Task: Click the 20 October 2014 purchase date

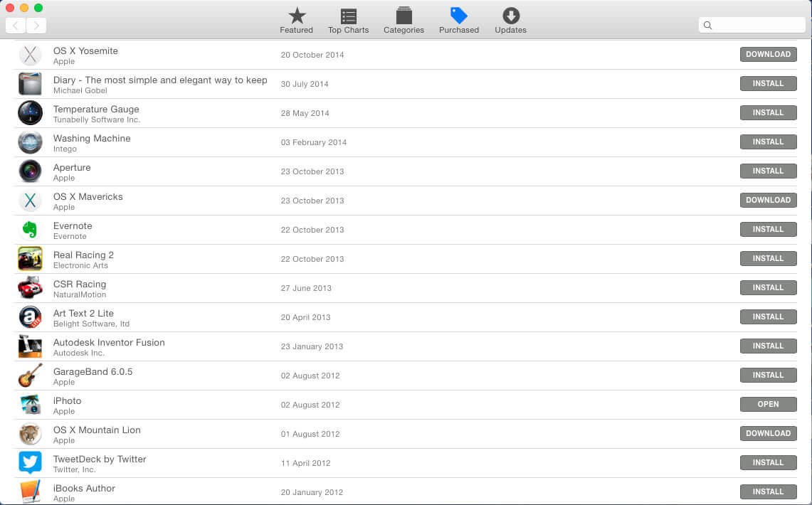Action: click(312, 55)
